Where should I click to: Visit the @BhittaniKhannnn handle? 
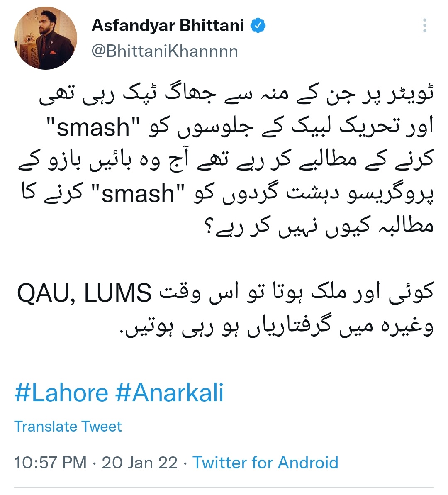click(x=165, y=51)
